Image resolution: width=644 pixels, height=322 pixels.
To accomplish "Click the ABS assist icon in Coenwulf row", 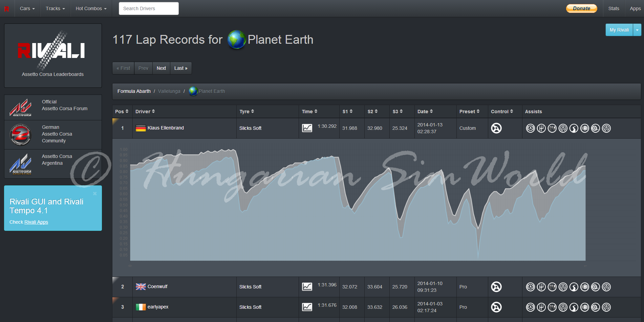I will point(531,287).
